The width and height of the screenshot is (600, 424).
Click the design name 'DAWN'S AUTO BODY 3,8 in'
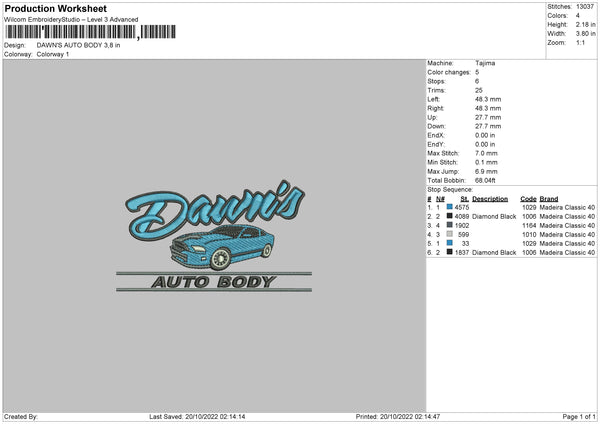(x=78, y=45)
